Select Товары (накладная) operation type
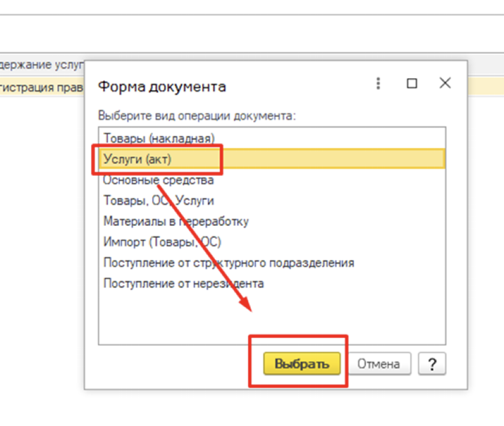The width and height of the screenshot is (504, 426). pos(159,138)
